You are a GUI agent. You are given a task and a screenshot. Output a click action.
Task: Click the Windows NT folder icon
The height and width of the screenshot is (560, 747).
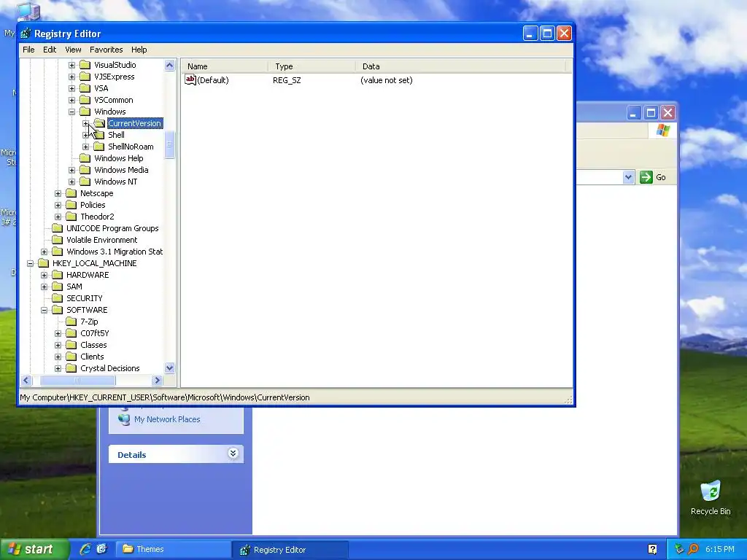tap(85, 182)
